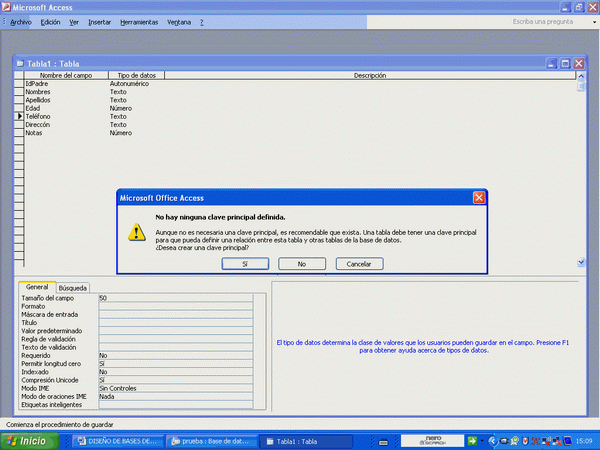Click the Requerido property value No
The height and width of the screenshot is (450, 600).
pos(176,355)
